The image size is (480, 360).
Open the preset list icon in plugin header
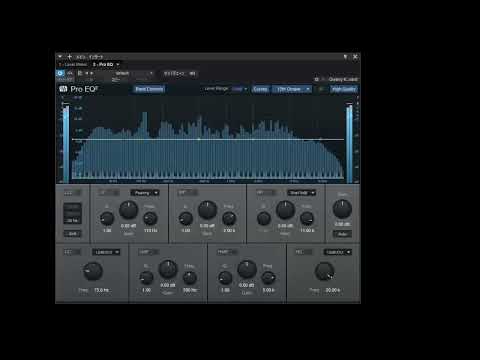point(80,73)
